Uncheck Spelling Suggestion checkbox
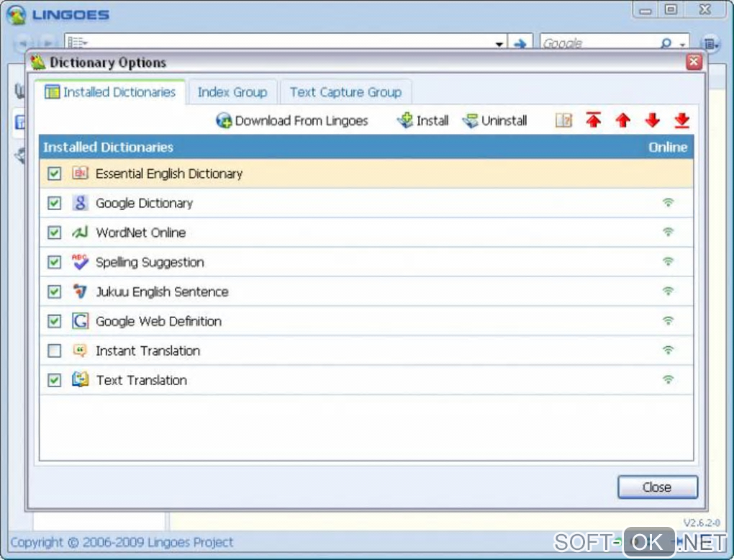The height and width of the screenshot is (560, 734). point(54,262)
